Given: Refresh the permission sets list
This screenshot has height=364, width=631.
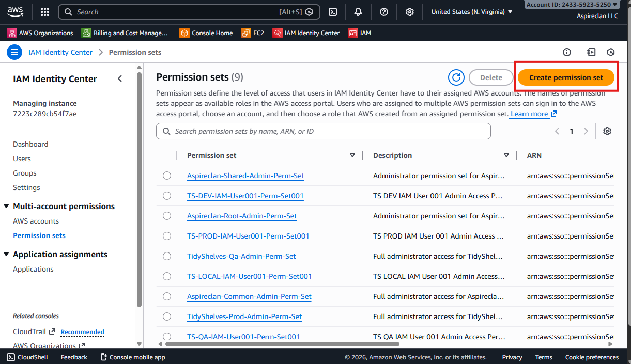Looking at the screenshot, I should coord(456,77).
